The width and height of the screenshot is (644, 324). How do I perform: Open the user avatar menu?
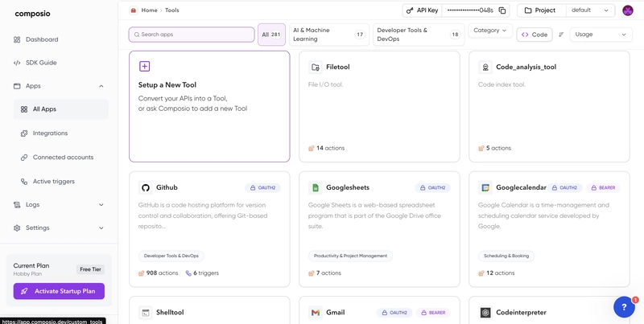(x=628, y=10)
